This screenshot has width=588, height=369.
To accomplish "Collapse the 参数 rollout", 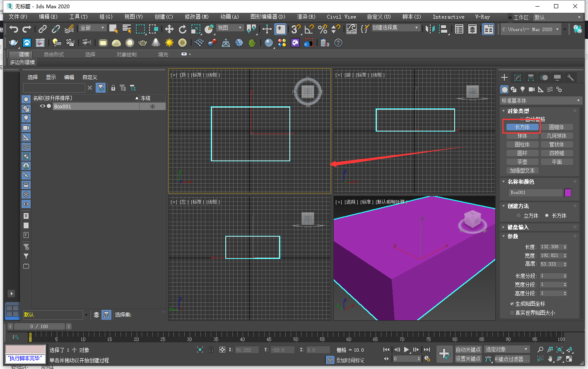I will click(x=513, y=236).
